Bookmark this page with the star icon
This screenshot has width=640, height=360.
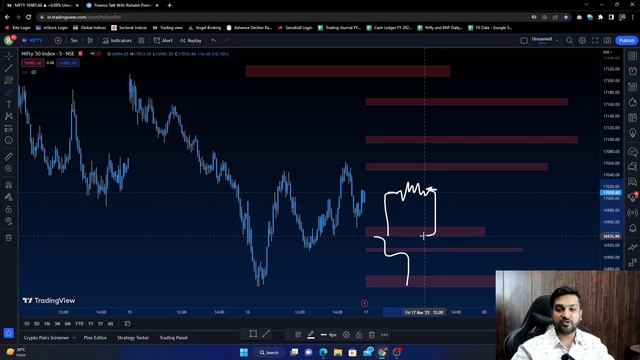click(x=566, y=17)
